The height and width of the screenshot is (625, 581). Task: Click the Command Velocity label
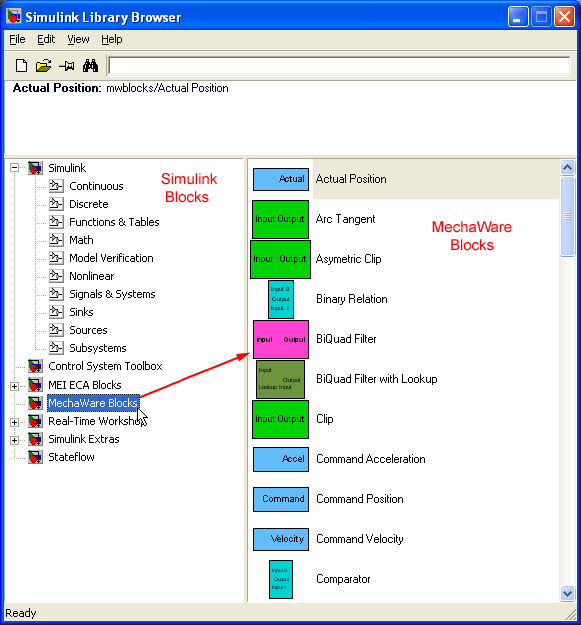pyautogui.click(x=359, y=539)
